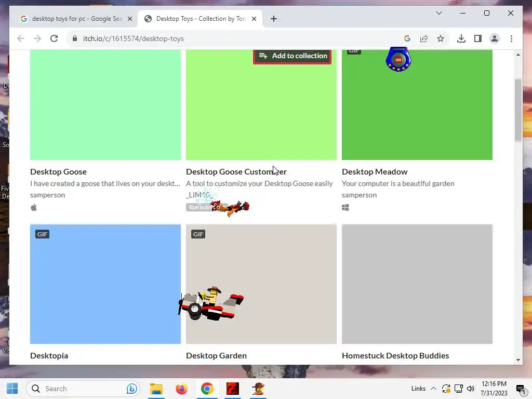Click the browser forward arrow
Image resolution: width=532 pixels, height=399 pixels.
(x=37, y=38)
